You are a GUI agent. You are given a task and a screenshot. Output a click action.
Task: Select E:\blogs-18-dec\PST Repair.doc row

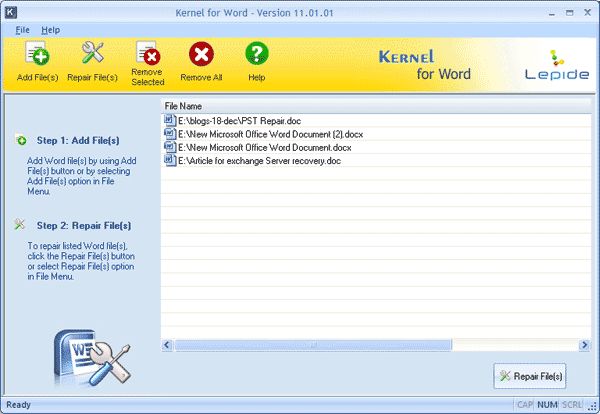[x=376, y=121]
